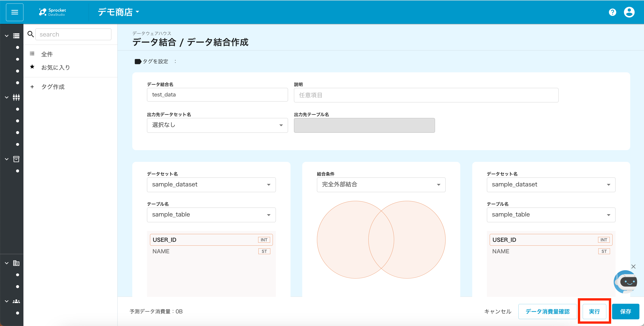
Task: Open the 出力先データセット名 dropdown
Action: pyautogui.click(x=217, y=125)
